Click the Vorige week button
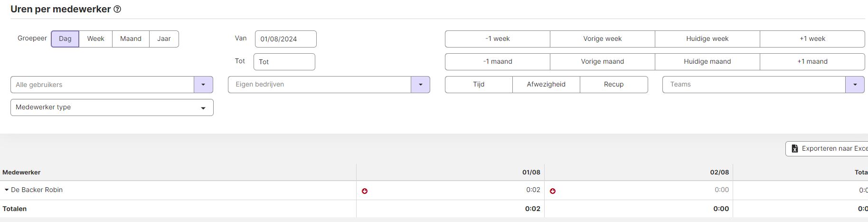The height and width of the screenshot is (222, 868). point(602,39)
